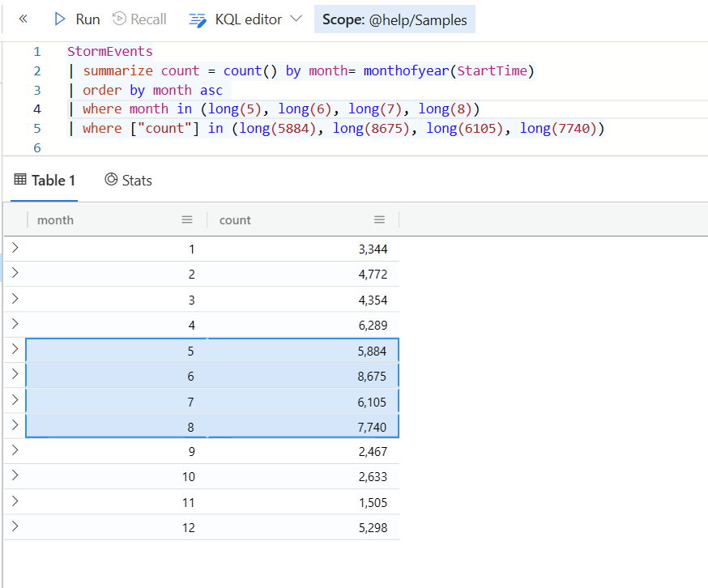Expand the row for month 9
Image resolution: width=708 pixels, height=588 pixels.
point(15,451)
